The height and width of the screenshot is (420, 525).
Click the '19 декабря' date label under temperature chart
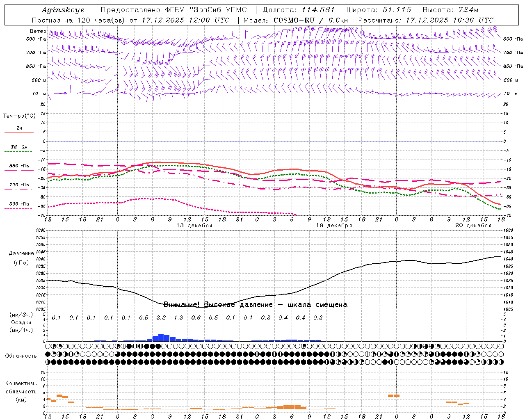[334, 226]
